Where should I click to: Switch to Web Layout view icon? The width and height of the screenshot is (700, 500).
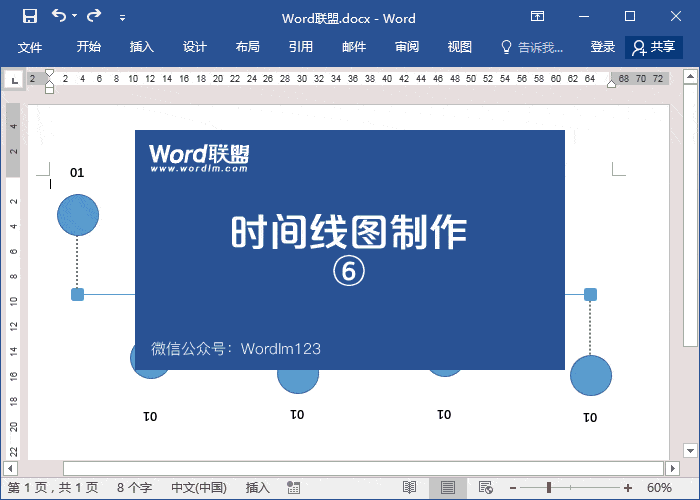tap(485, 488)
